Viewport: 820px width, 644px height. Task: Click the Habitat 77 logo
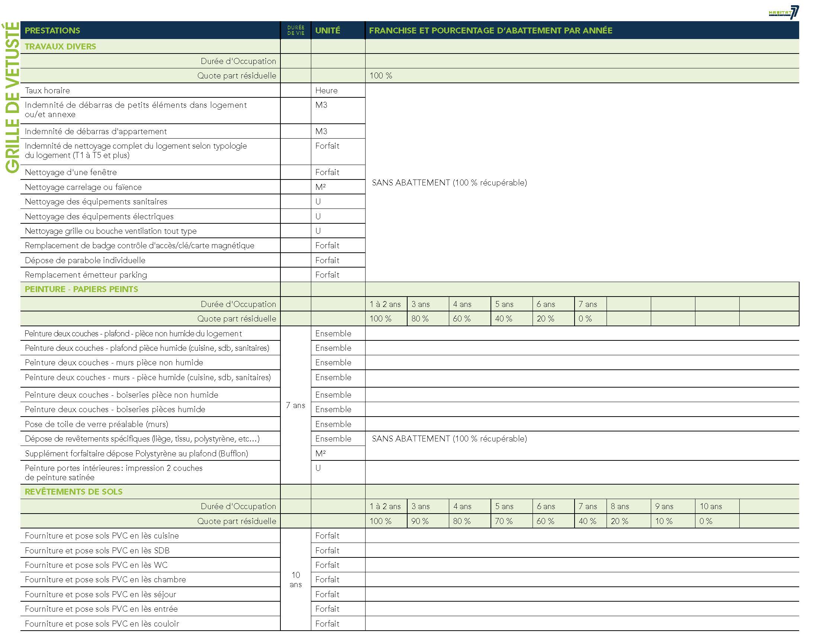coord(784,12)
